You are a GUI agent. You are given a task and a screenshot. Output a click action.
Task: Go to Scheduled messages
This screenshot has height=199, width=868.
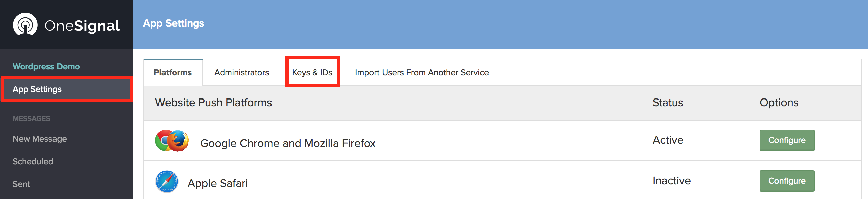33,161
